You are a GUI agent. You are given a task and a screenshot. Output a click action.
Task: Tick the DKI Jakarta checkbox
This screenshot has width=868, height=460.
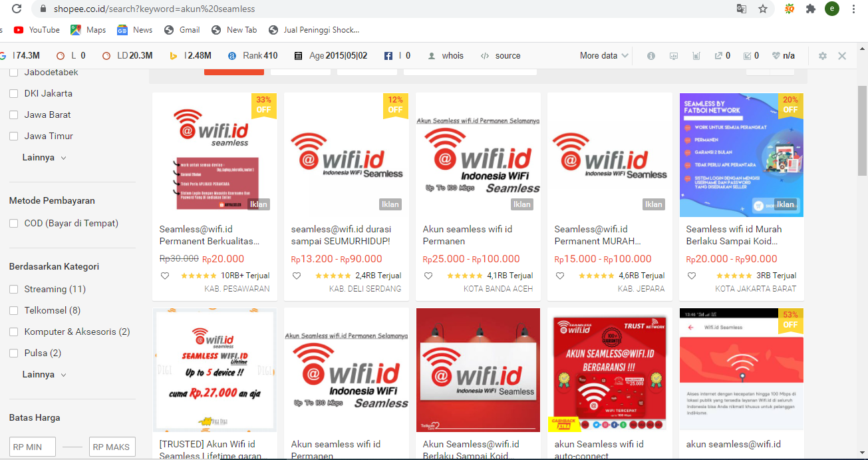coord(13,94)
